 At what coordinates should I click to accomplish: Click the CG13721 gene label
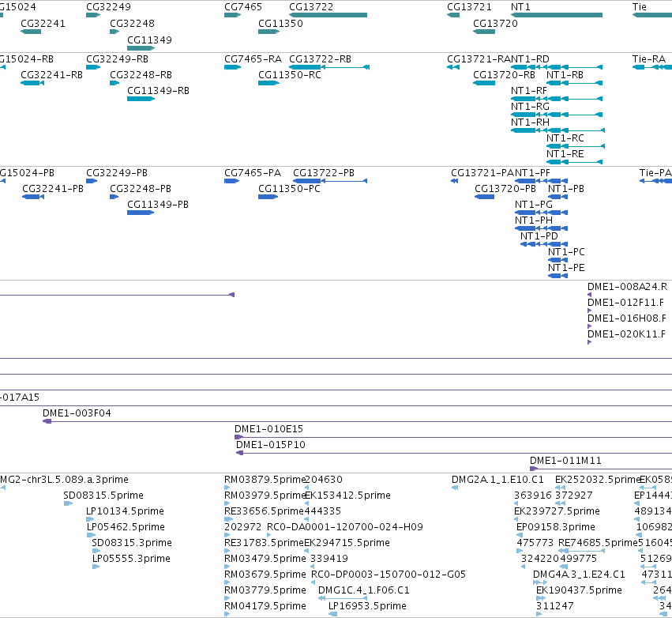click(x=469, y=7)
